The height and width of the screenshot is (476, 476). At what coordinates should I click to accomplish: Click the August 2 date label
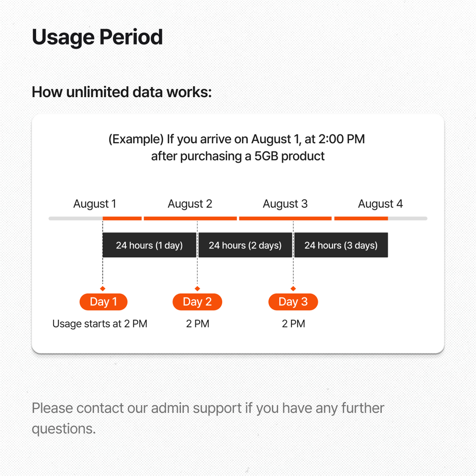[x=190, y=204]
